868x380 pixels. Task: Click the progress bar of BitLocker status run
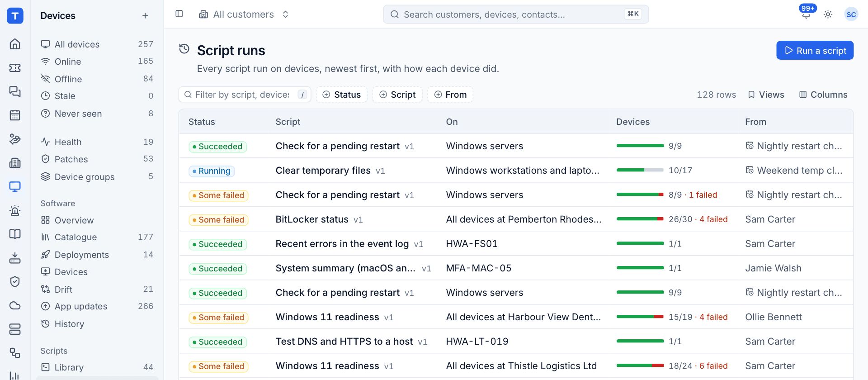(640, 219)
